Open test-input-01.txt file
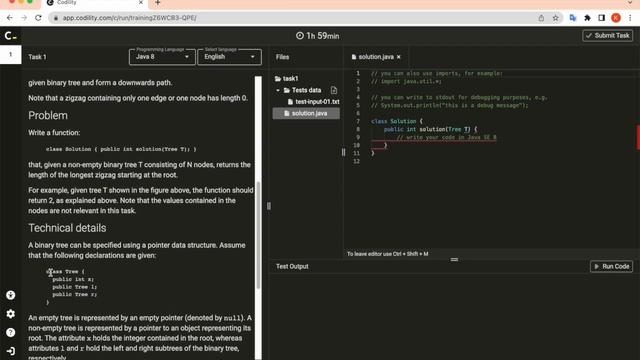The height and width of the screenshot is (360, 640). point(313,102)
